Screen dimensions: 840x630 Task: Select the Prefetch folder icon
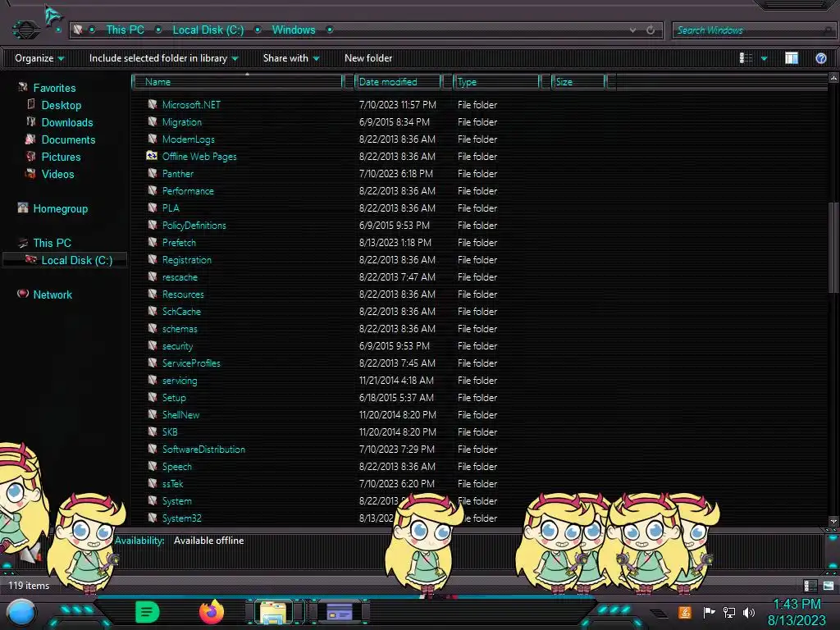click(152, 242)
